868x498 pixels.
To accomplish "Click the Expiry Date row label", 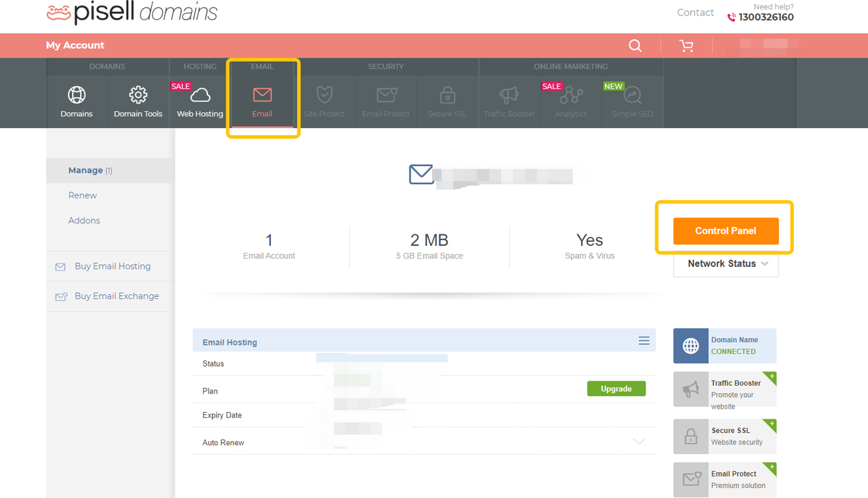I will 222,415.
